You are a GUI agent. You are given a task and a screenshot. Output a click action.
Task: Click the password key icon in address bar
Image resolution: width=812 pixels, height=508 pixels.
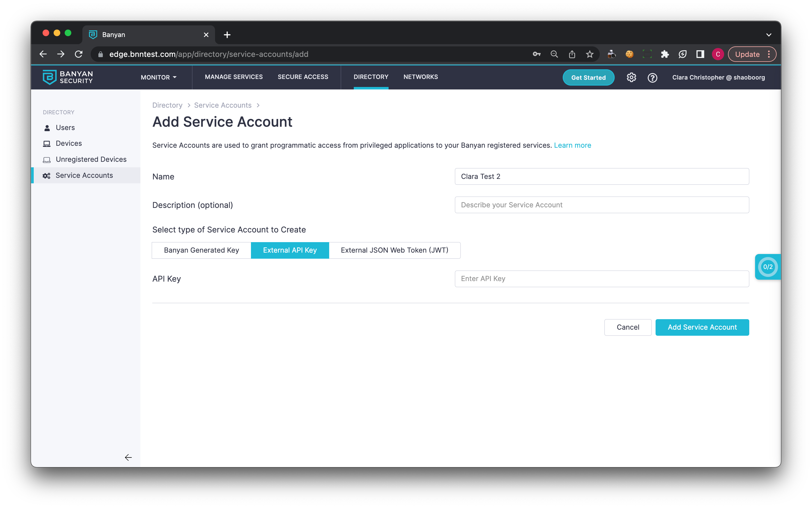[536, 54]
